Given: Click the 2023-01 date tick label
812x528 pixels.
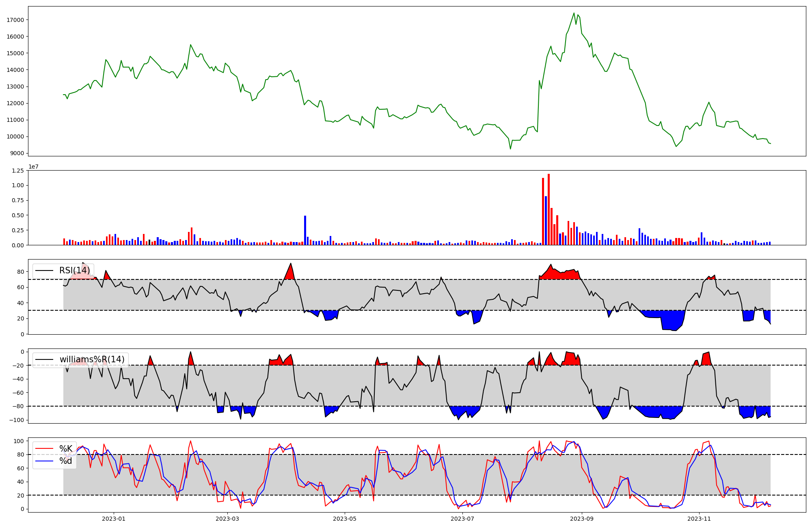Looking at the screenshot, I should tap(114, 519).
